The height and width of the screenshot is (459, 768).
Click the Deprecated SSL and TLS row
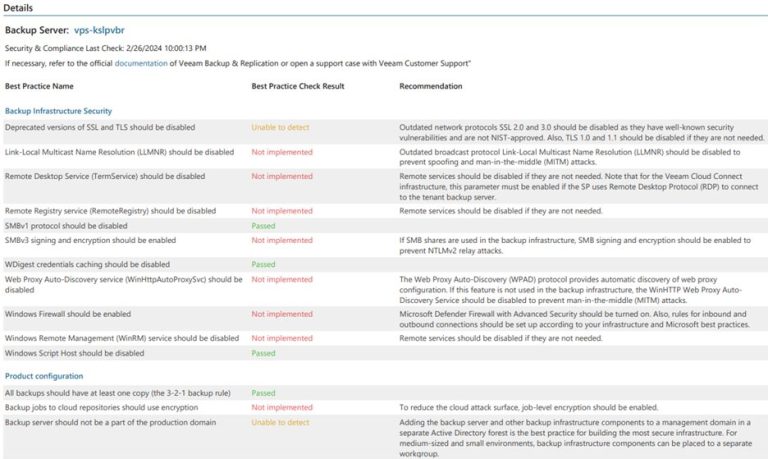tap(100, 128)
